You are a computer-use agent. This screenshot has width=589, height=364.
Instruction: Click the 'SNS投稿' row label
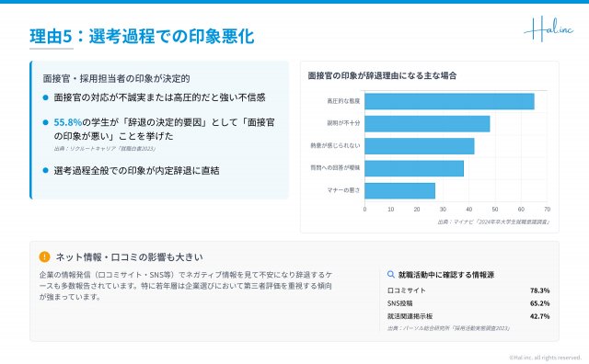pyautogui.click(x=400, y=303)
